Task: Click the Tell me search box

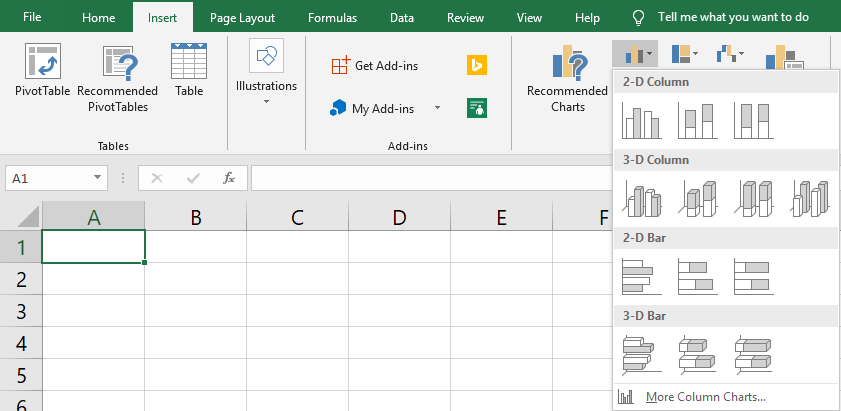Action: 733,18
